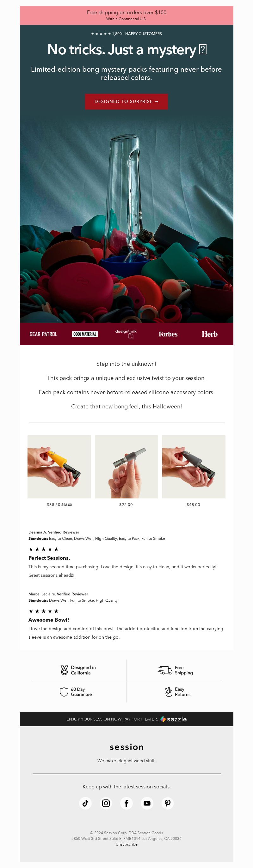Screen dimensions: 253x868
Task: Click the Free Shipping truck icon
Action: pos(165,670)
